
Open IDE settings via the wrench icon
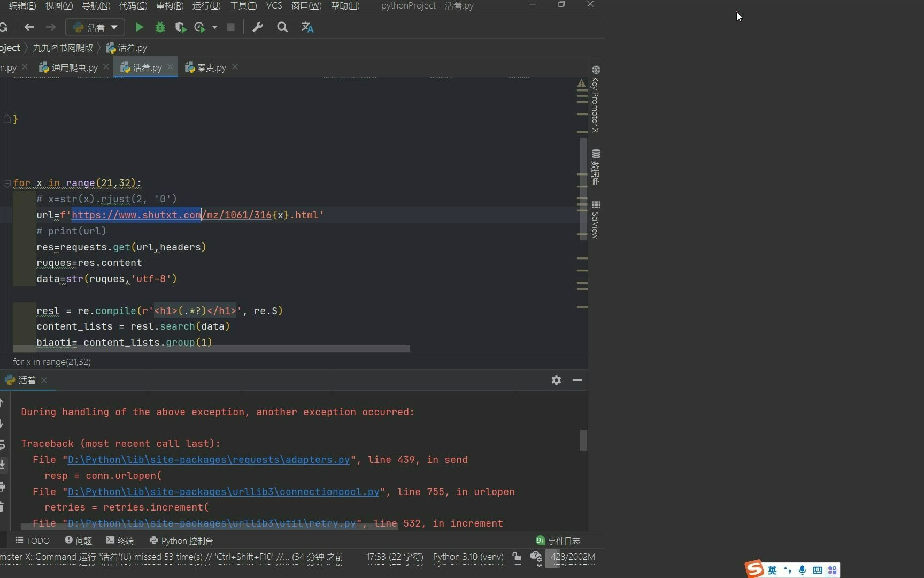pyautogui.click(x=258, y=27)
